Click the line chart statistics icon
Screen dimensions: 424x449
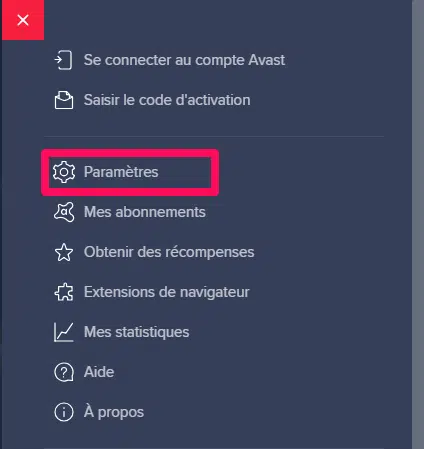[63, 332]
